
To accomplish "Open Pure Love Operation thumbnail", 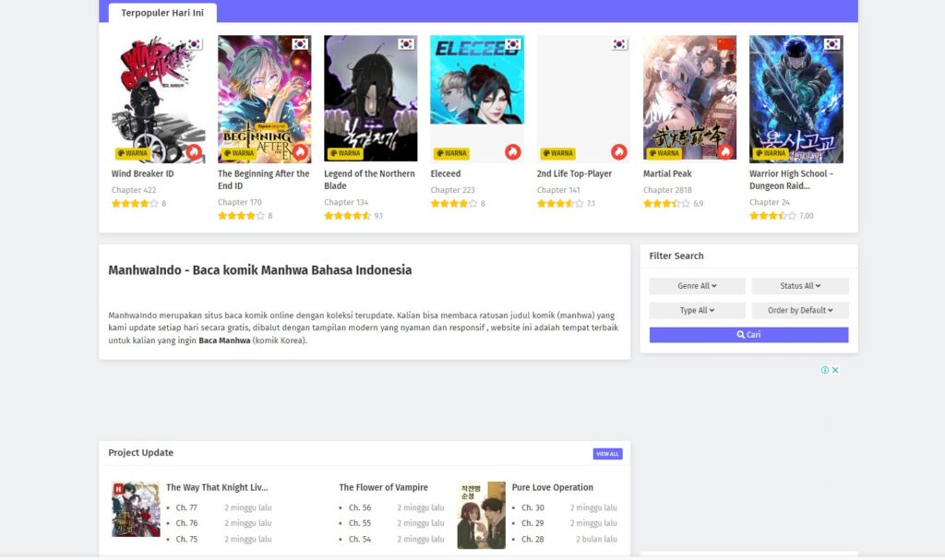I will coord(481,516).
